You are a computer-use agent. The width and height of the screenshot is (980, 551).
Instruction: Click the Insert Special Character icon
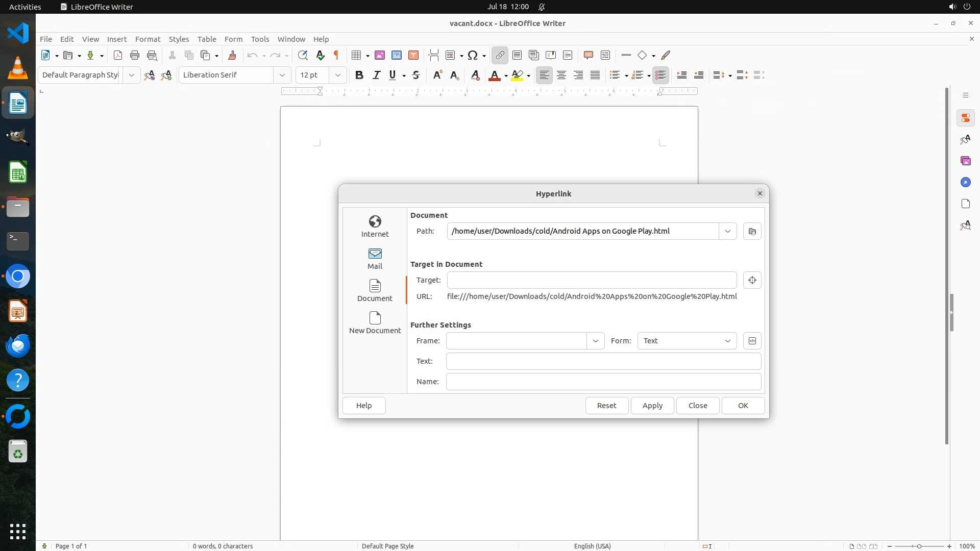473,55
